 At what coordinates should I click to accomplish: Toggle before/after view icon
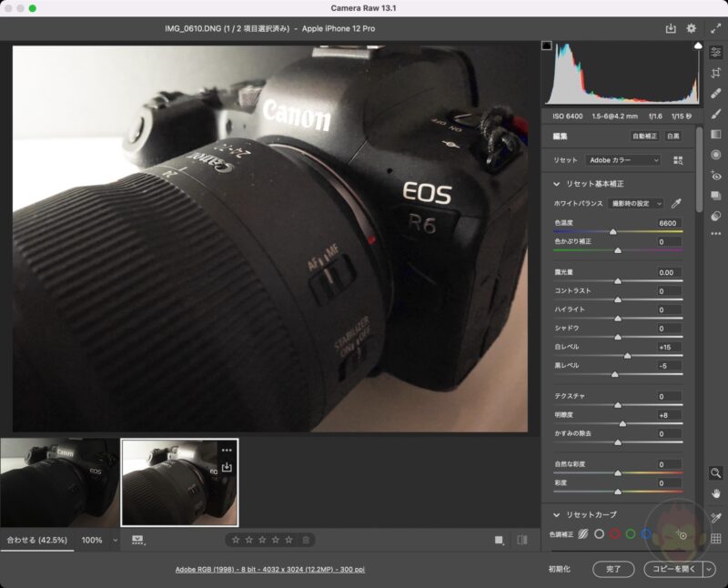pyautogui.click(x=522, y=540)
